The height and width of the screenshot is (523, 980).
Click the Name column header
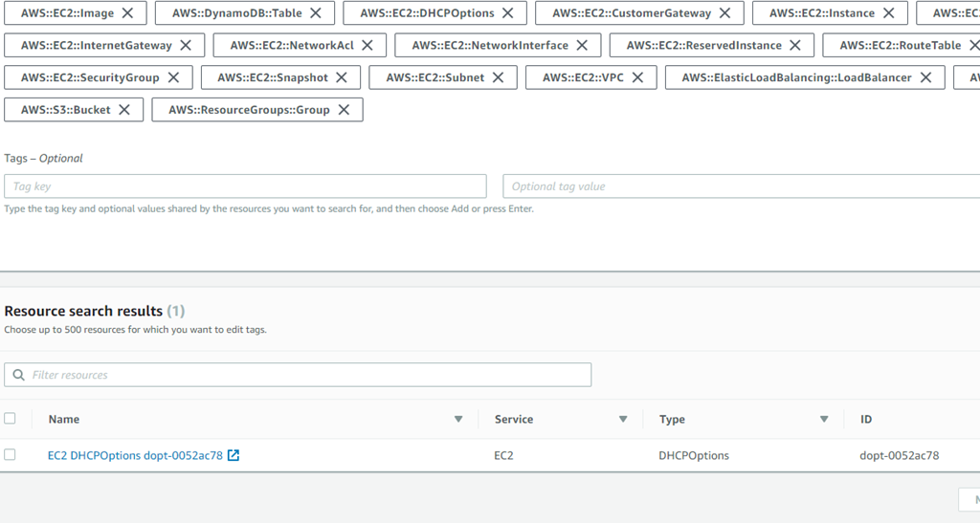pos(64,420)
